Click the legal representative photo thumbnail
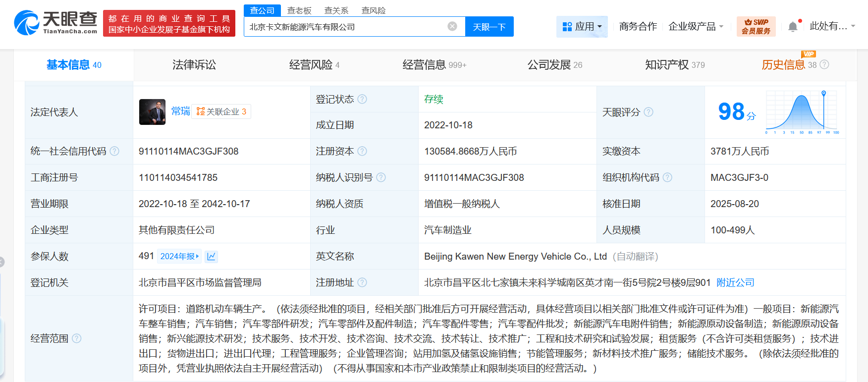This screenshot has height=382, width=868. pyautogui.click(x=152, y=112)
